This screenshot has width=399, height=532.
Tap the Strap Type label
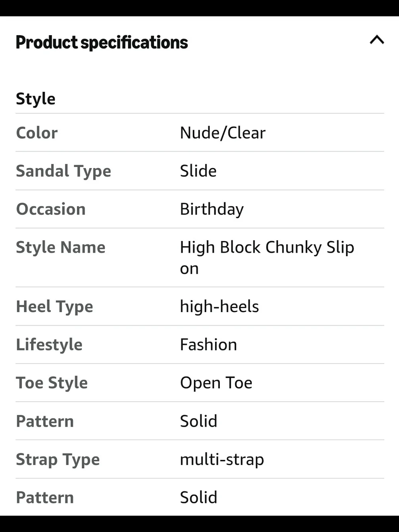pyautogui.click(x=58, y=460)
